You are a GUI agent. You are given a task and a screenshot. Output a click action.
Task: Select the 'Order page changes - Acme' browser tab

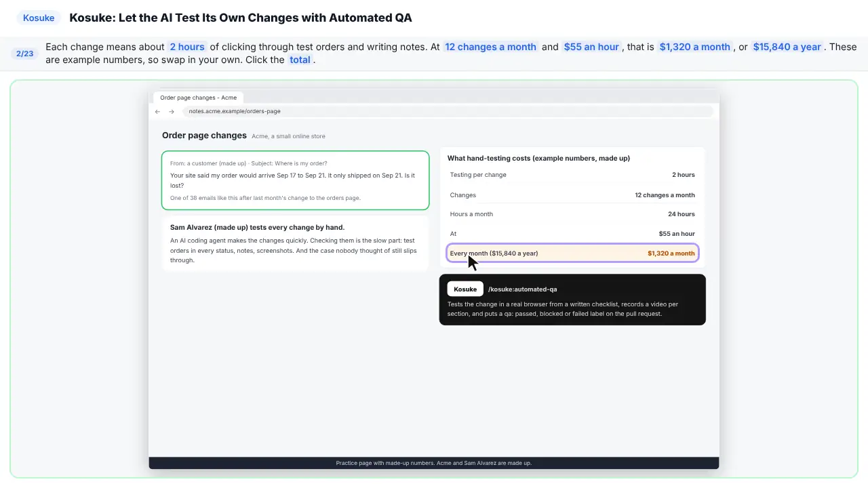click(198, 98)
